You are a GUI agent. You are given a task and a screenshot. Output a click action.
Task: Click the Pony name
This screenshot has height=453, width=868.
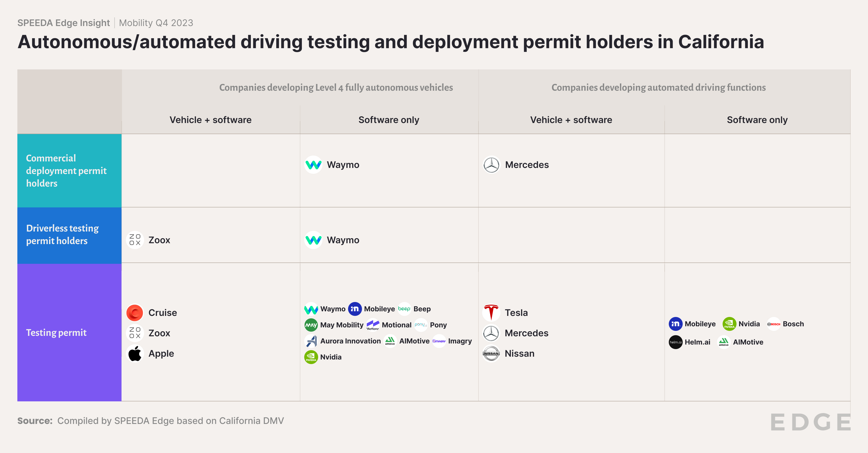coord(438,325)
